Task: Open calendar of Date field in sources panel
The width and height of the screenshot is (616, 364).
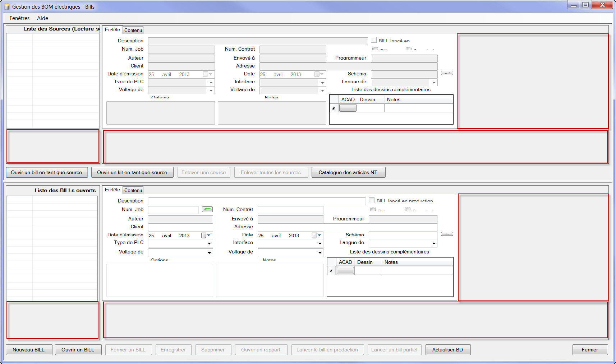Action: 319,74
